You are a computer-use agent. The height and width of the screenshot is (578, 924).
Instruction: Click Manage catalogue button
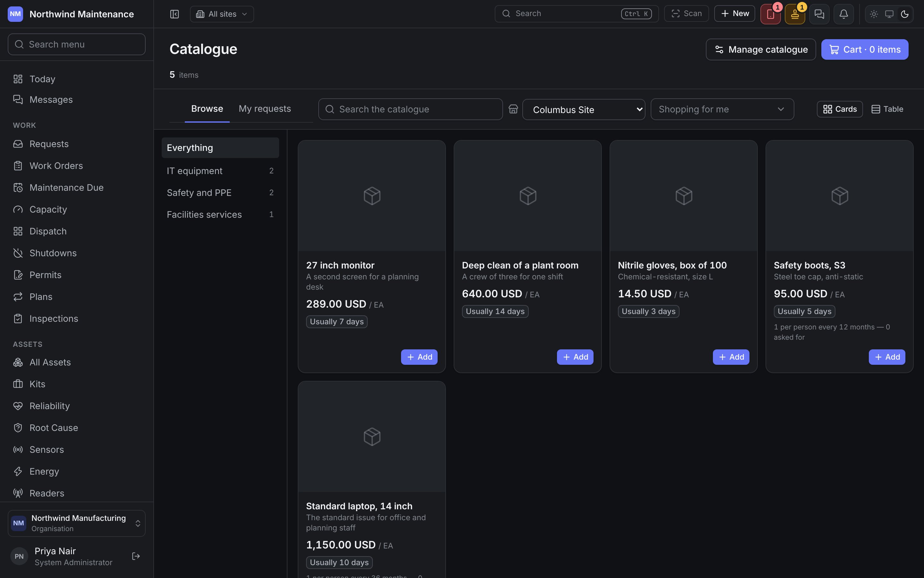click(x=761, y=49)
